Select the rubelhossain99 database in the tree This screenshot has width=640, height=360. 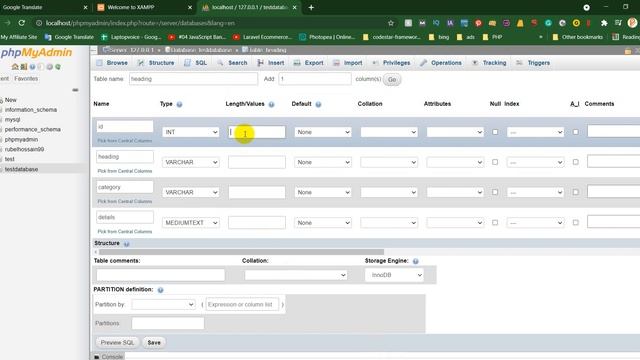pos(24,149)
